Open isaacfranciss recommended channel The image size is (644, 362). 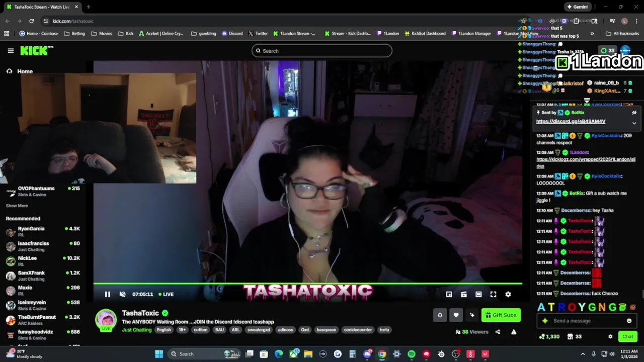[x=43, y=246]
